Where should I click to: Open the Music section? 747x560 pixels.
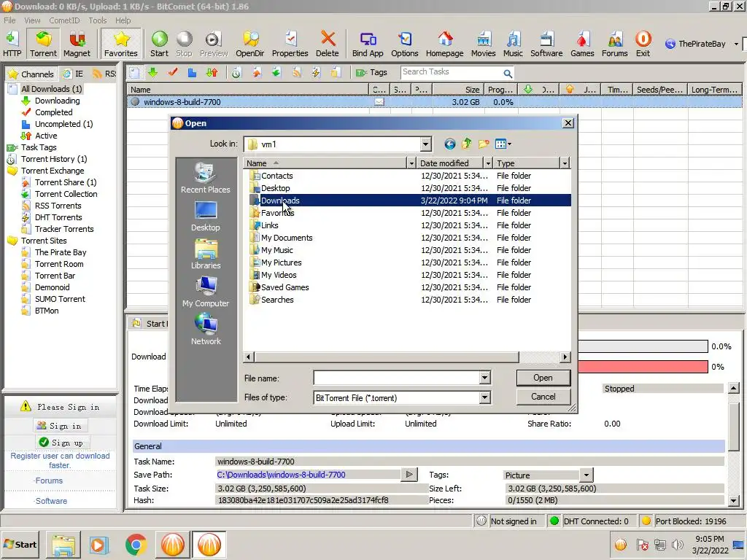pyautogui.click(x=513, y=44)
